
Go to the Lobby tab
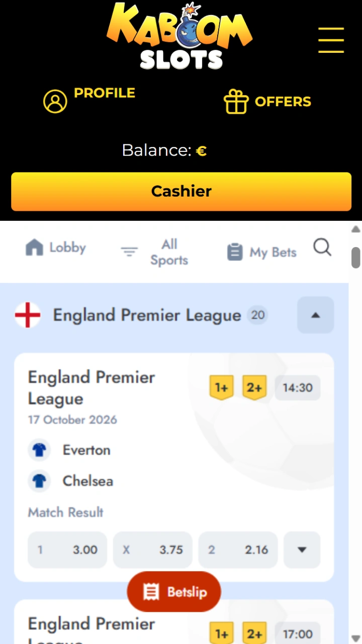pyautogui.click(x=55, y=248)
